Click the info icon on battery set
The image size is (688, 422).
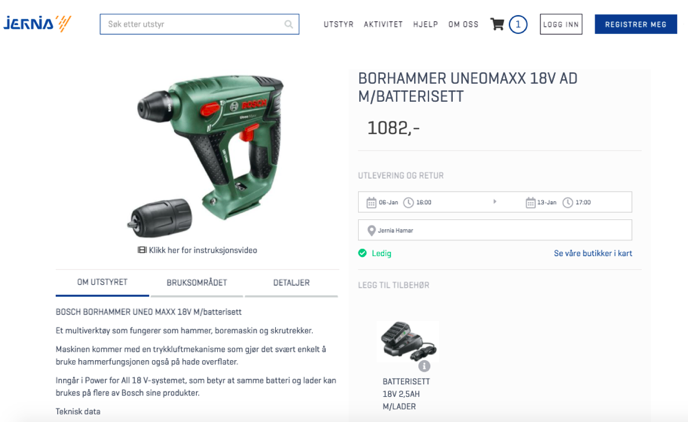click(x=424, y=365)
